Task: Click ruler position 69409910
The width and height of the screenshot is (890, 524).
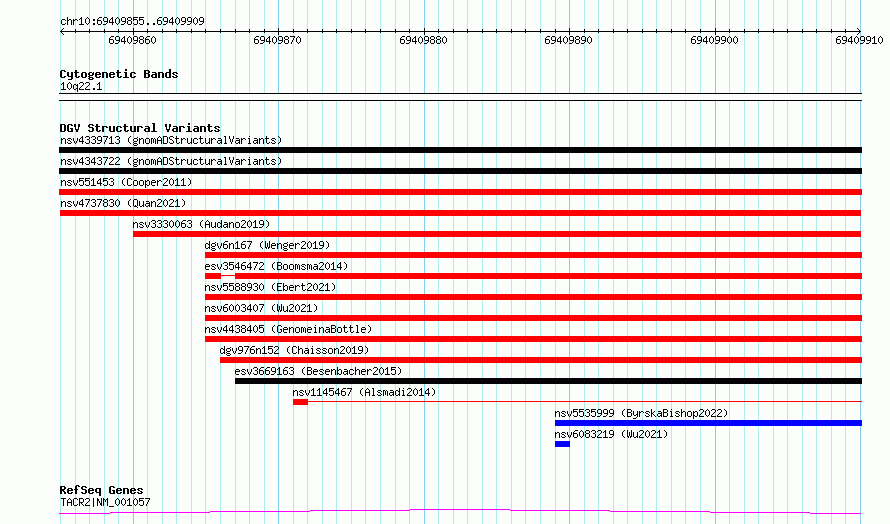Action: click(859, 40)
